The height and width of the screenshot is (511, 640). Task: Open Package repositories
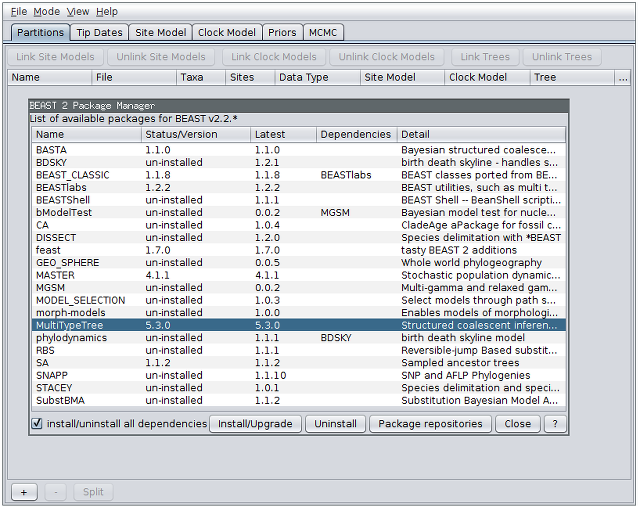[430, 424]
